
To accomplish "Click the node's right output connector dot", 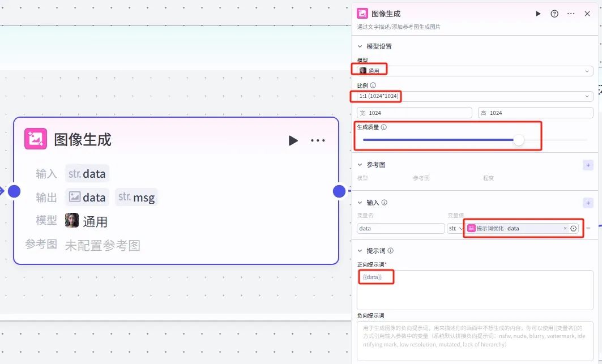I will pyautogui.click(x=339, y=191).
